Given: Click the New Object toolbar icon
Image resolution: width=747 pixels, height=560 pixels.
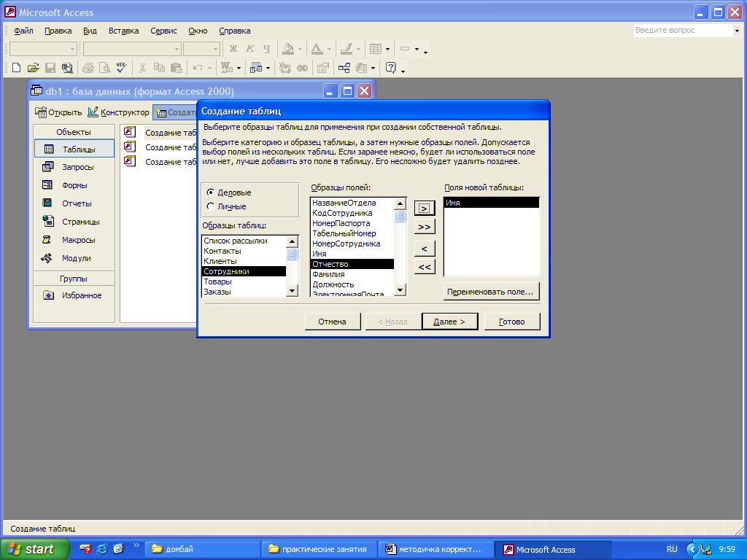Looking at the screenshot, I should coord(362,68).
